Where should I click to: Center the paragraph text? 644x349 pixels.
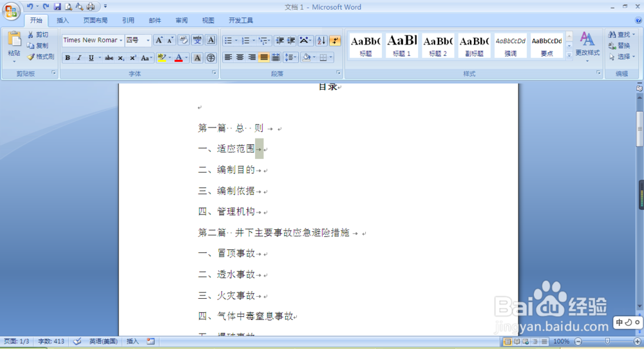coord(240,57)
